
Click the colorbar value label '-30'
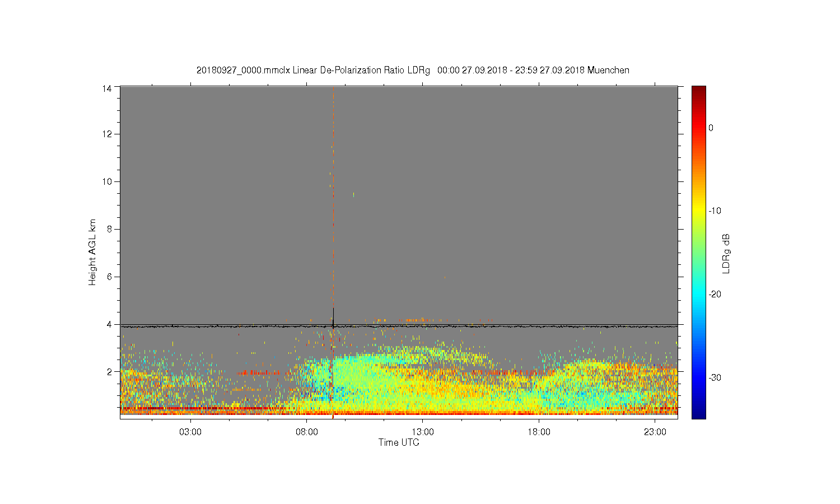[x=715, y=378]
